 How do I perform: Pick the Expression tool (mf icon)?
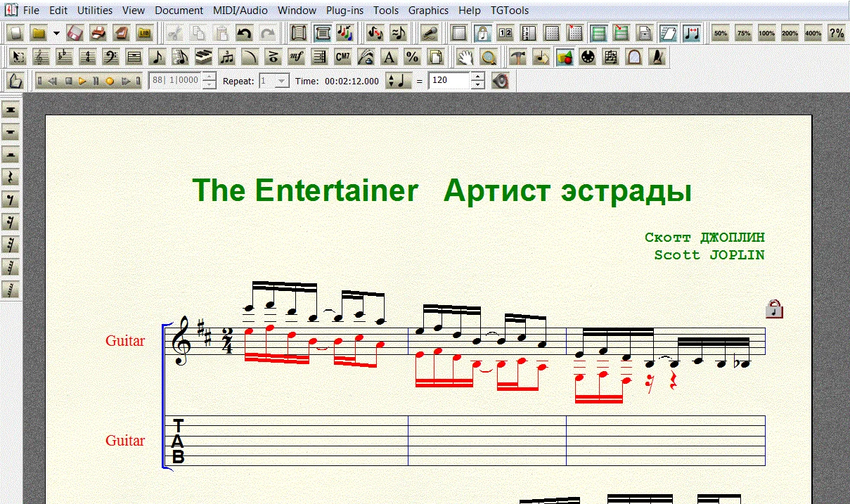tap(296, 57)
